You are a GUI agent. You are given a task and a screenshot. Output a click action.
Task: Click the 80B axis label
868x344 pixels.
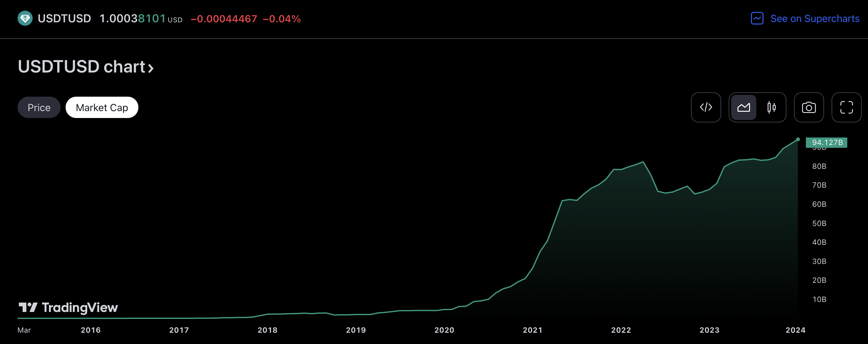pos(819,166)
